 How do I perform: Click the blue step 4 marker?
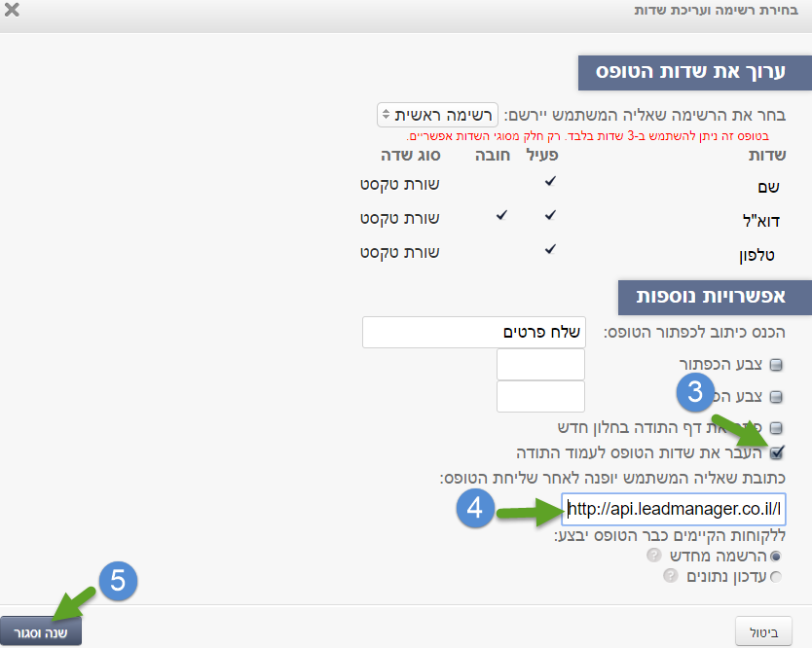(x=474, y=509)
